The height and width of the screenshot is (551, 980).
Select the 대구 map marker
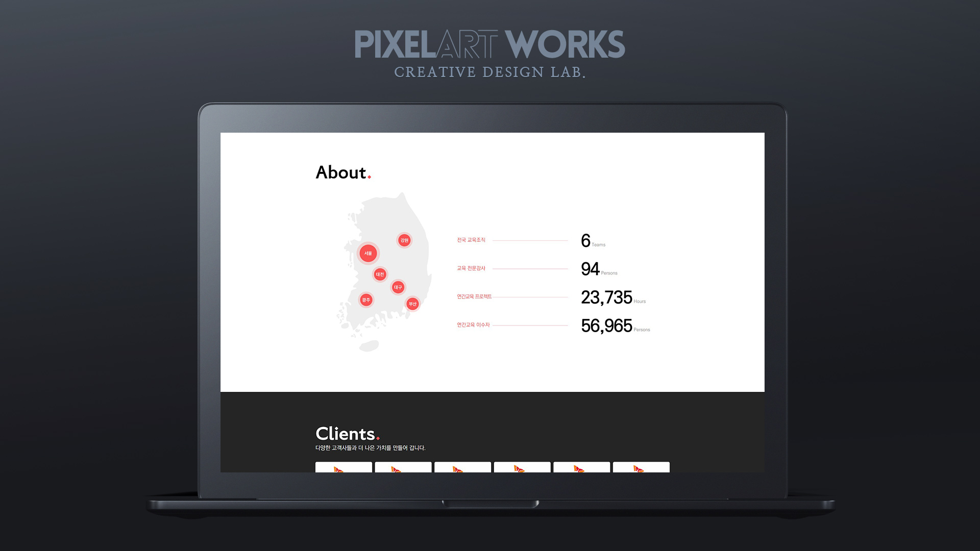[x=398, y=287]
